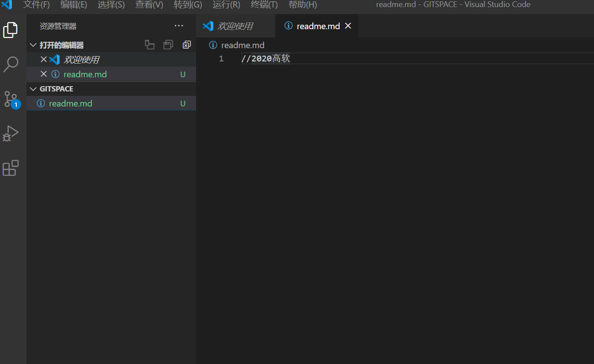Click the VS Code icon on the 欢迎使用 tab
594x364 pixels.
[x=208, y=26]
